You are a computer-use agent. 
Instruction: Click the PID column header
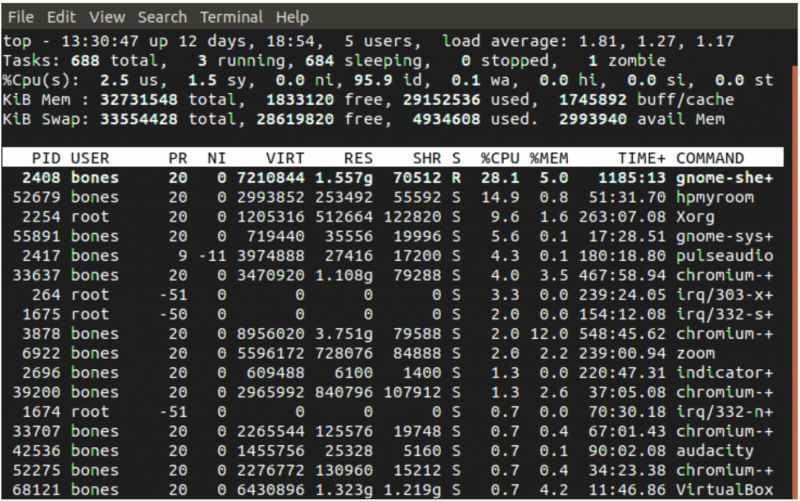coord(46,158)
